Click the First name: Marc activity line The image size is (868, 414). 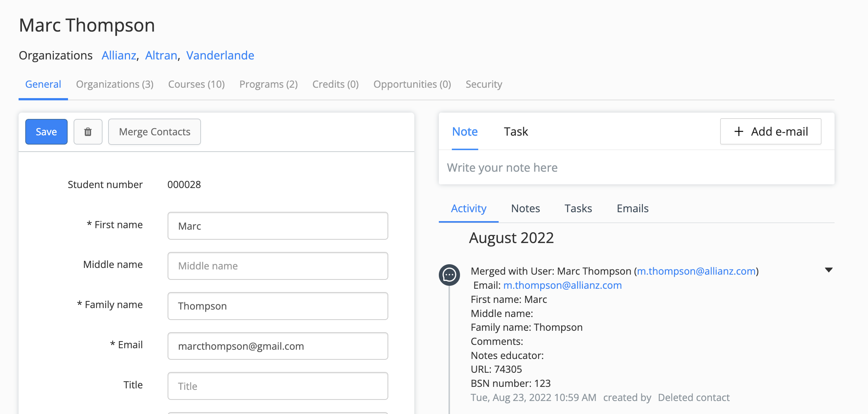click(x=509, y=300)
